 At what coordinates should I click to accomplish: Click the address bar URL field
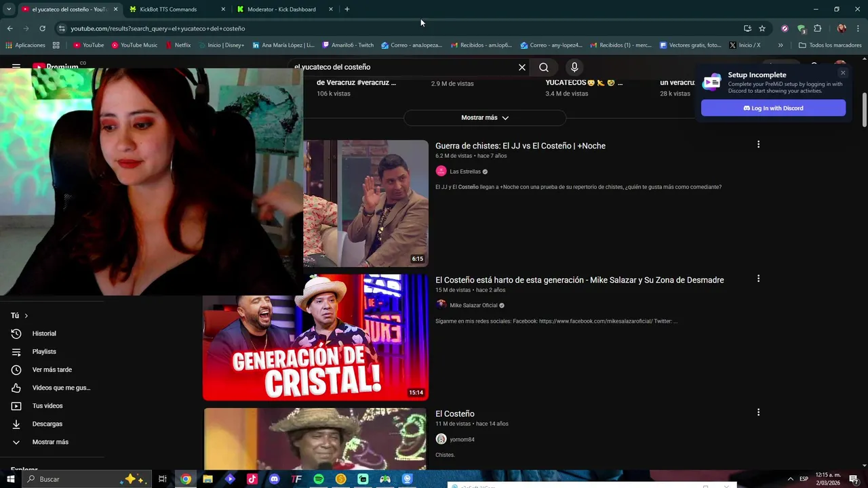[x=400, y=28]
